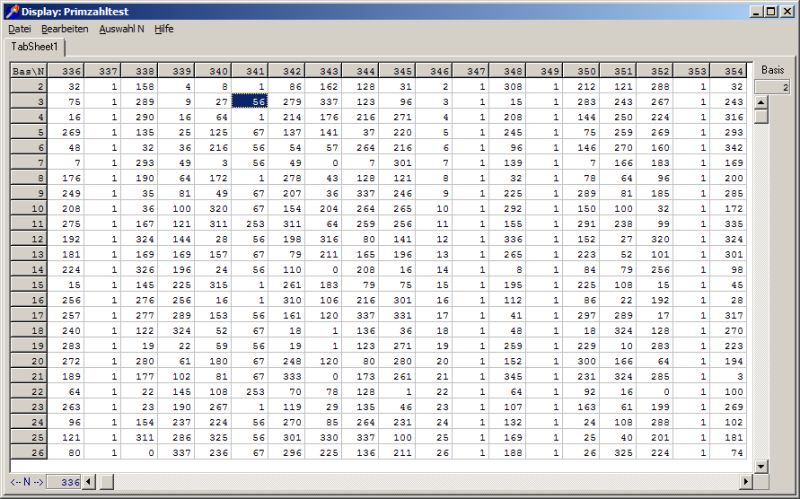Select row header for base 7
The image size is (800, 499).
pyautogui.click(x=29, y=163)
